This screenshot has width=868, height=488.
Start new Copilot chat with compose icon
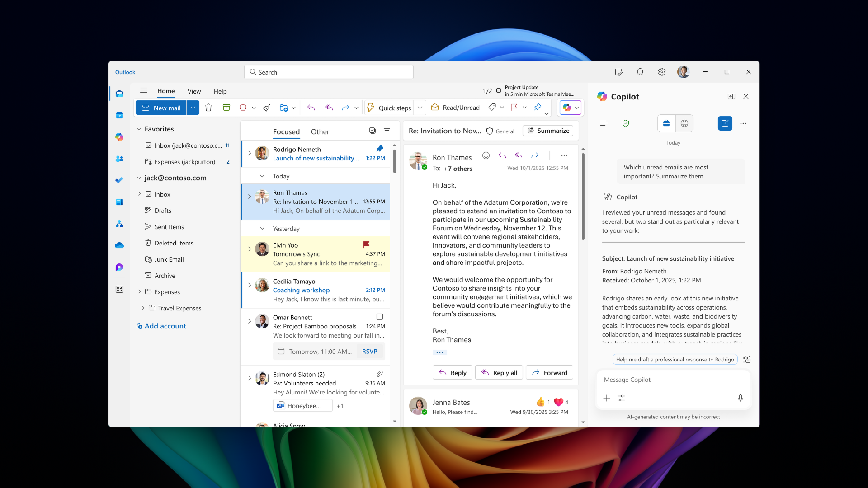point(725,123)
